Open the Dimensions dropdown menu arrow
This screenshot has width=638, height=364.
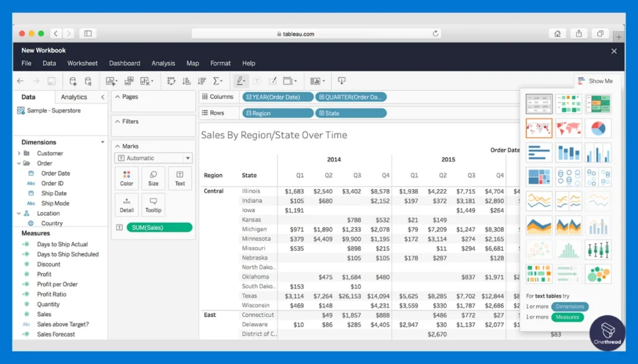pyautogui.click(x=103, y=142)
